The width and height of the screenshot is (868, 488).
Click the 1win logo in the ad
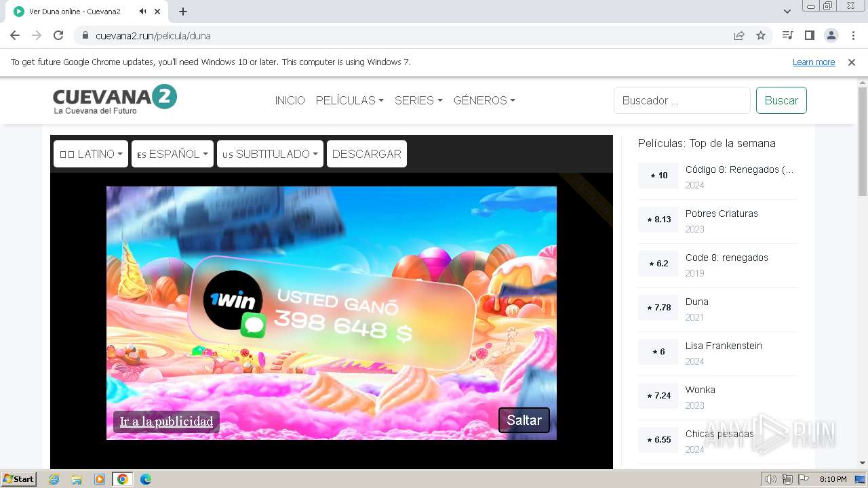(x=233, y=300)
